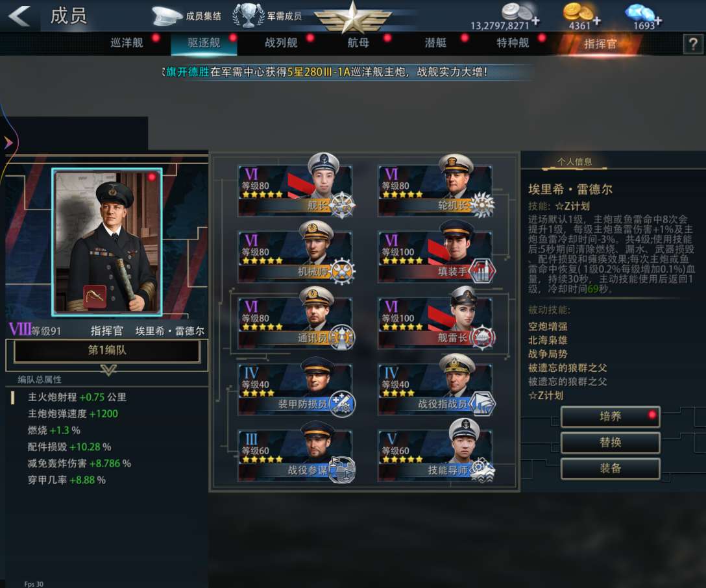
Task: Expand the 第1编队 dropdown chevron
Action: [108, 370]
